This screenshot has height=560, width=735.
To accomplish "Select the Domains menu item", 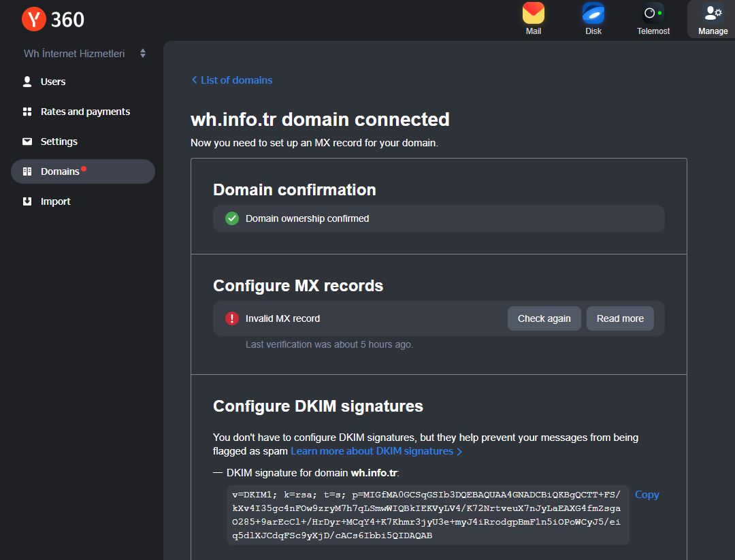I will tap(82, 171).
